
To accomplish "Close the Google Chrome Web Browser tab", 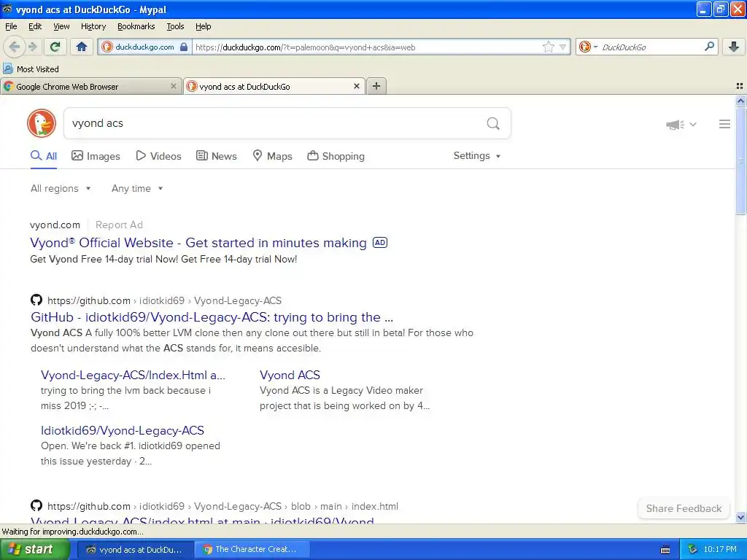I will tap(174, 86).
